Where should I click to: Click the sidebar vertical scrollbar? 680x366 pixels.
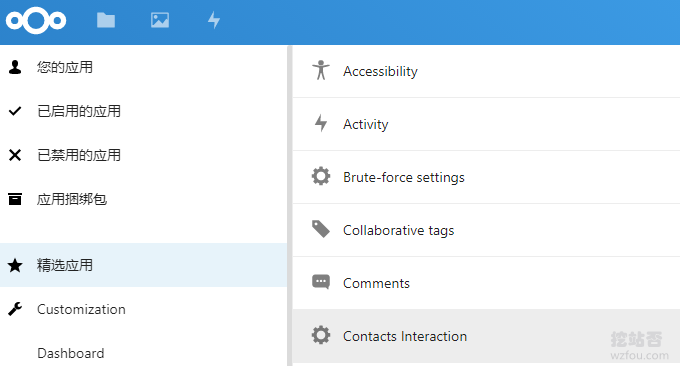(290, 206)
